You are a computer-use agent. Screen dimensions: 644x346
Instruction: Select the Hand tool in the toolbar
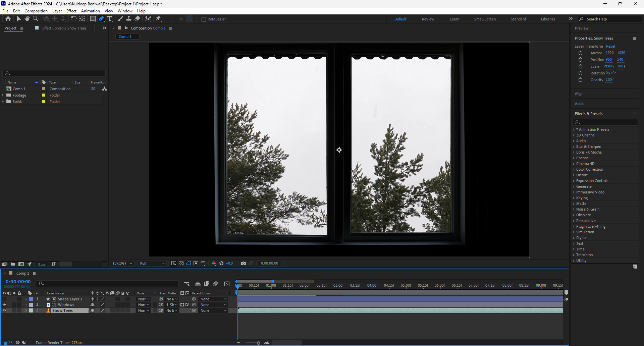pos(27,19)
